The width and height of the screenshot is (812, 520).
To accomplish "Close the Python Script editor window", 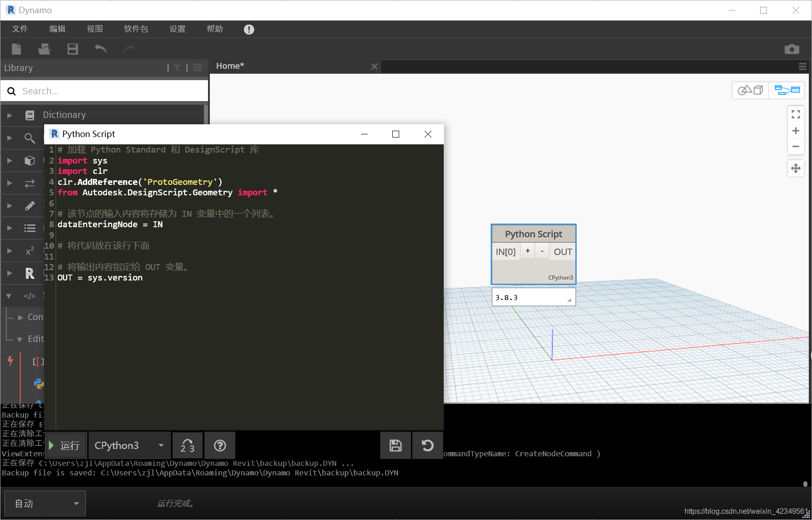I will click(x=428, y=134).
